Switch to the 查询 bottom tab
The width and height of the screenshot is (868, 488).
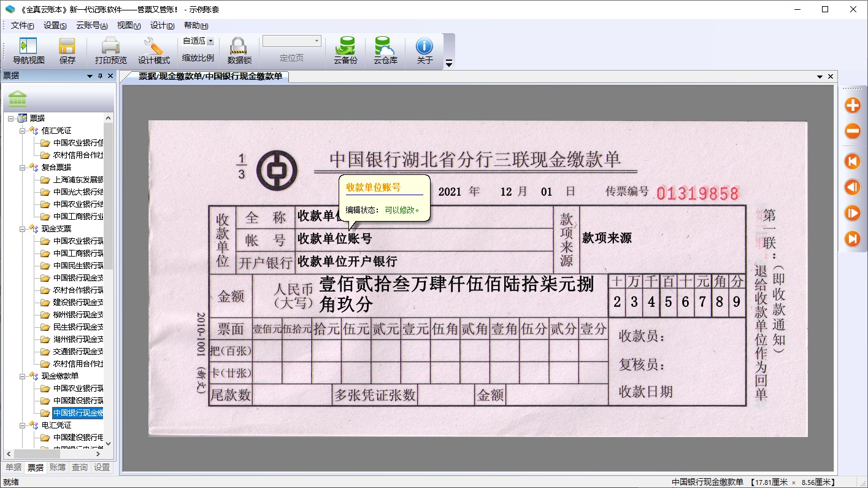click(x=80, y=467)
